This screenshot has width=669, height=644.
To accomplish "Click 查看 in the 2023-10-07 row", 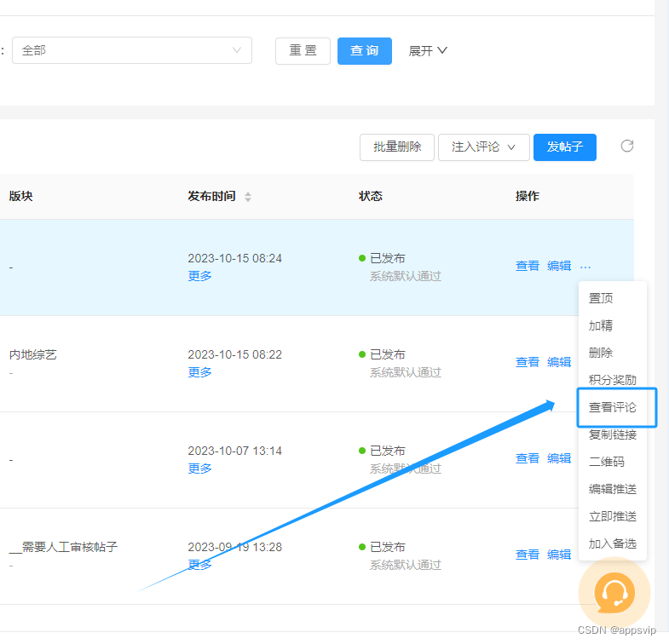I will coord(528,458).
